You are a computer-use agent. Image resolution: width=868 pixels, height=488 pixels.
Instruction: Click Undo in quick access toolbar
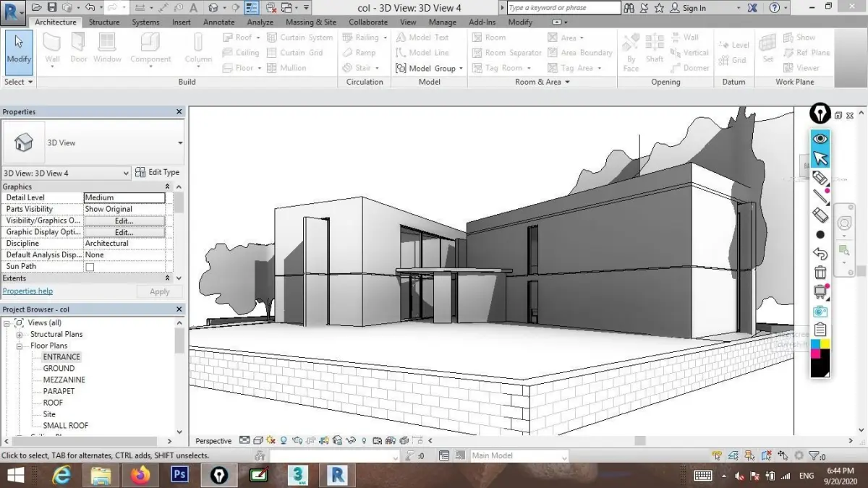tap(90, 7)
